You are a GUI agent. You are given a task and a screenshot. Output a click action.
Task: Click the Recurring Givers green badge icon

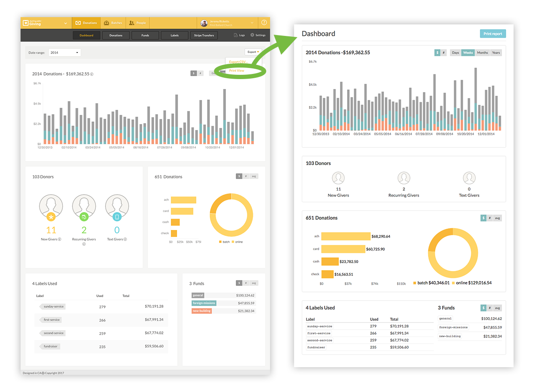tap(84, 217)
